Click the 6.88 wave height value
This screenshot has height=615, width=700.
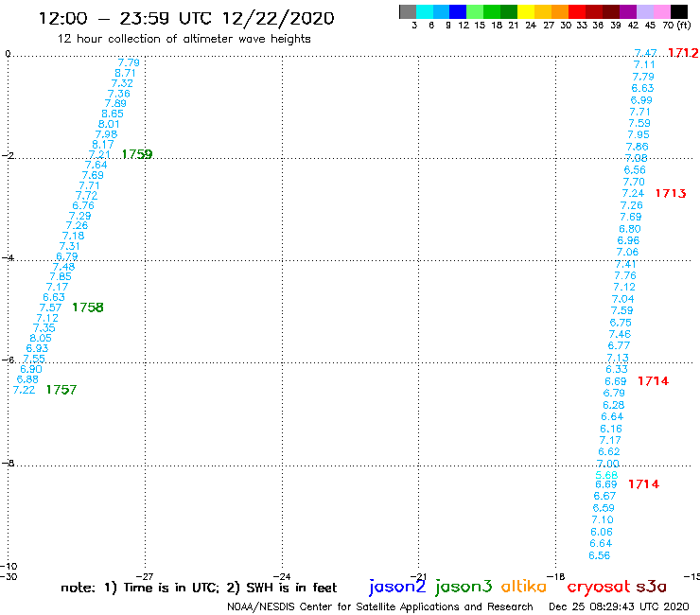27,379
